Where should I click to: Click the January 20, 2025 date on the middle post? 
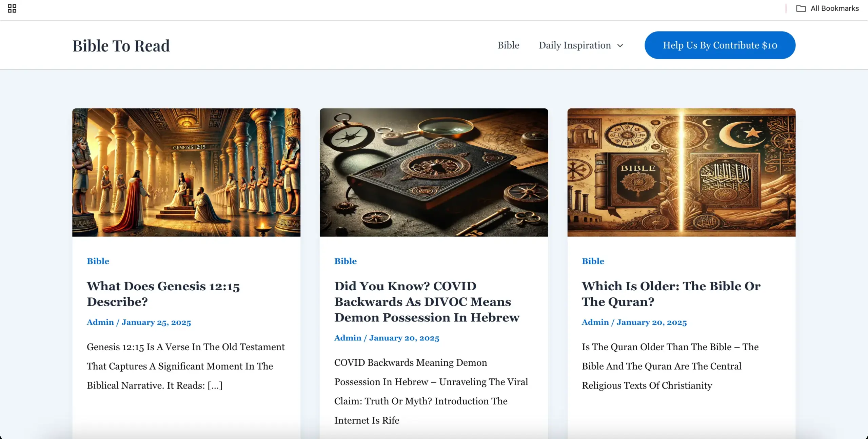(x=404, y=338)
